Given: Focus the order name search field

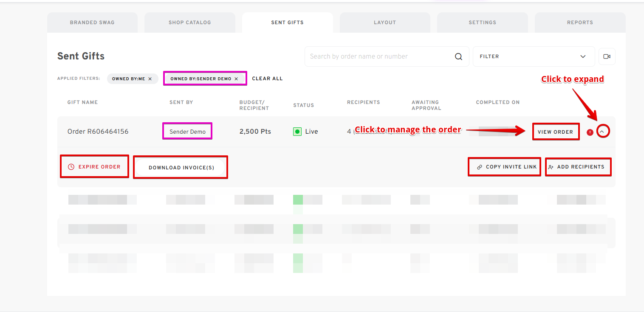Looking at the screenshot, I should [x=378, y=56].
